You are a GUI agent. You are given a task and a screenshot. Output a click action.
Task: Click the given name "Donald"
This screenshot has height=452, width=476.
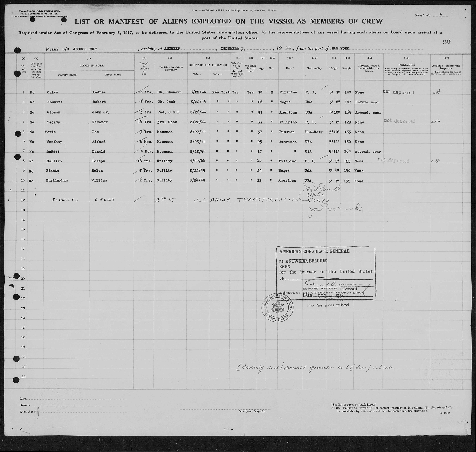[x=99, y=152]
